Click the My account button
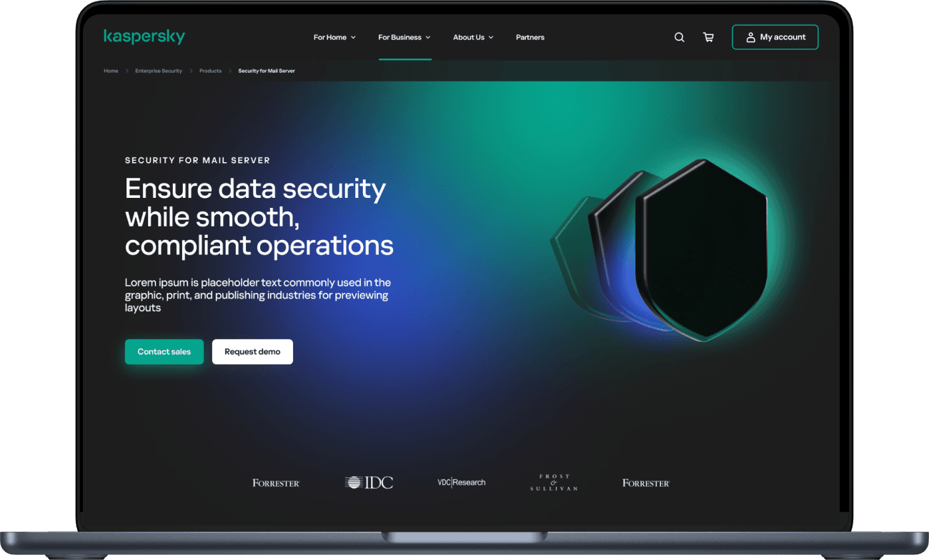The width and height of the screenshot is (929, 560). (775, 37)
